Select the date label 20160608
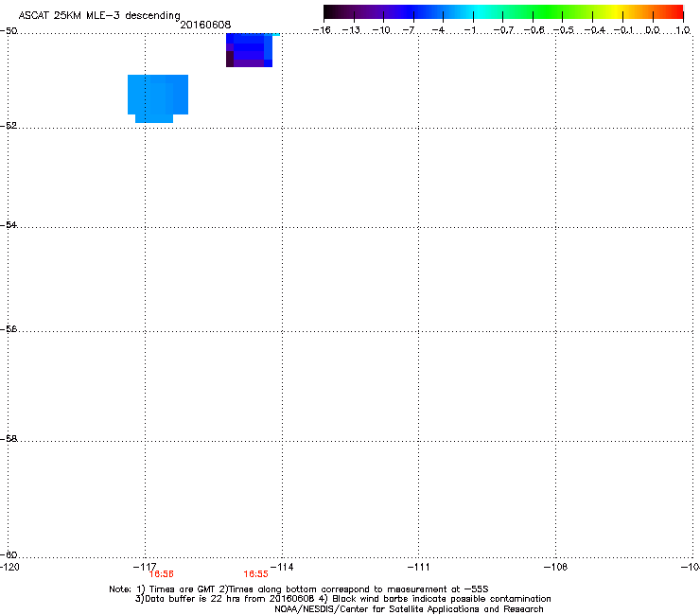The image size is (700, 615). click(x=205, y=25)
